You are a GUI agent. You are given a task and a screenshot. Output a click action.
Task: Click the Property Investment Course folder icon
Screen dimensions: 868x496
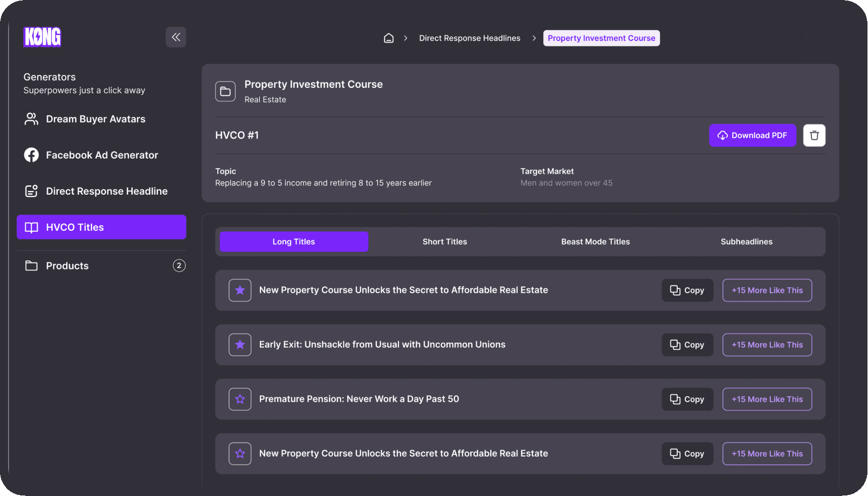point(225,92)
